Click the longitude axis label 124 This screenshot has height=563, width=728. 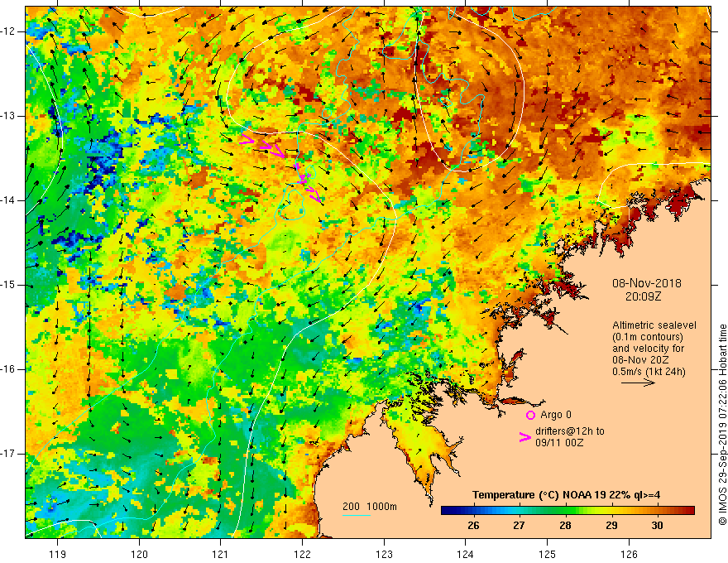[x=465, y=554]
